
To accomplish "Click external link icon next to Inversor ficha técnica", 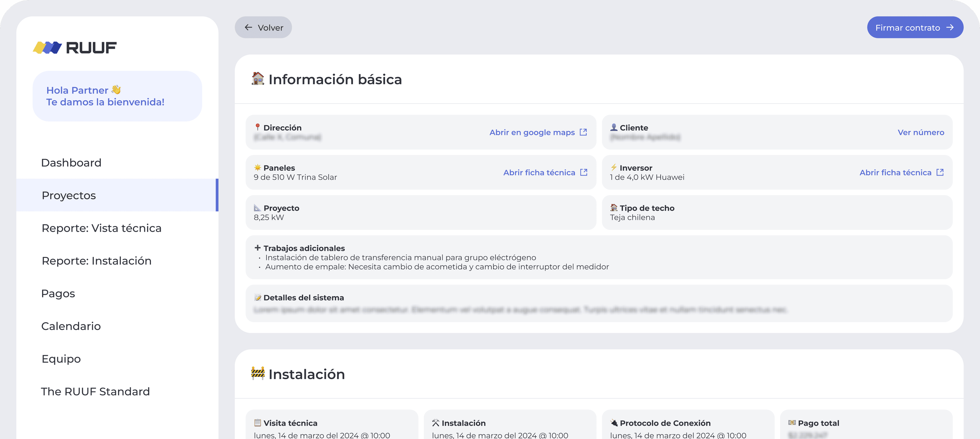I will pyautogui.click(x=940, y=172).
